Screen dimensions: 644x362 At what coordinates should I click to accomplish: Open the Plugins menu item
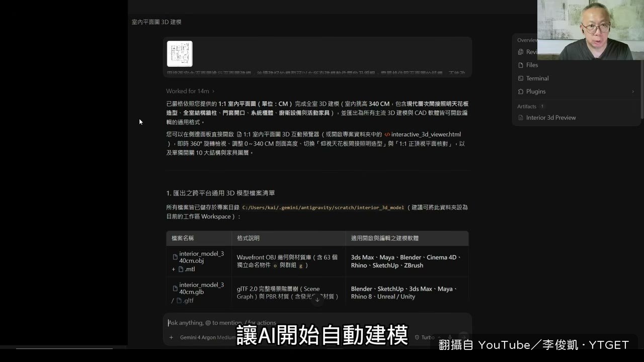click(536, 92)
